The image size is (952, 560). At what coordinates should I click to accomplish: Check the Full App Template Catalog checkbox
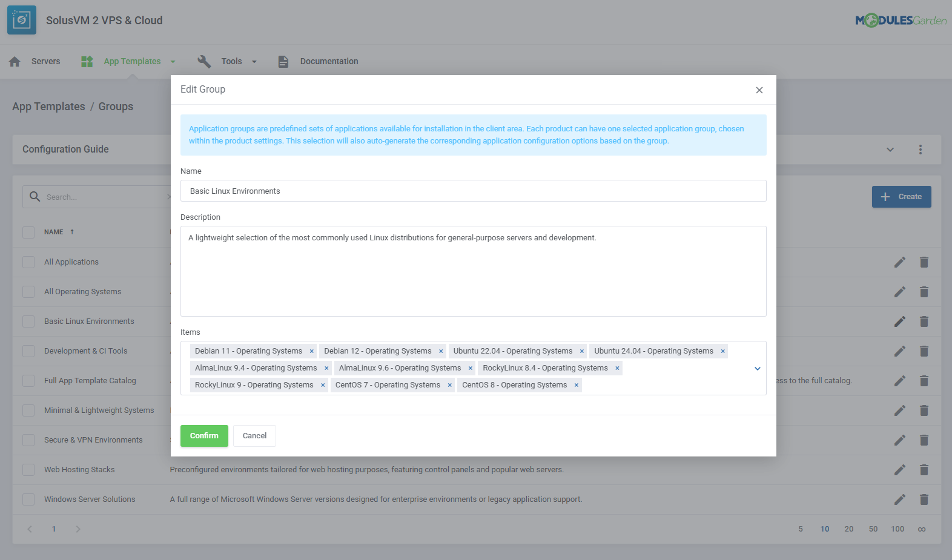(x=28, y=381)
